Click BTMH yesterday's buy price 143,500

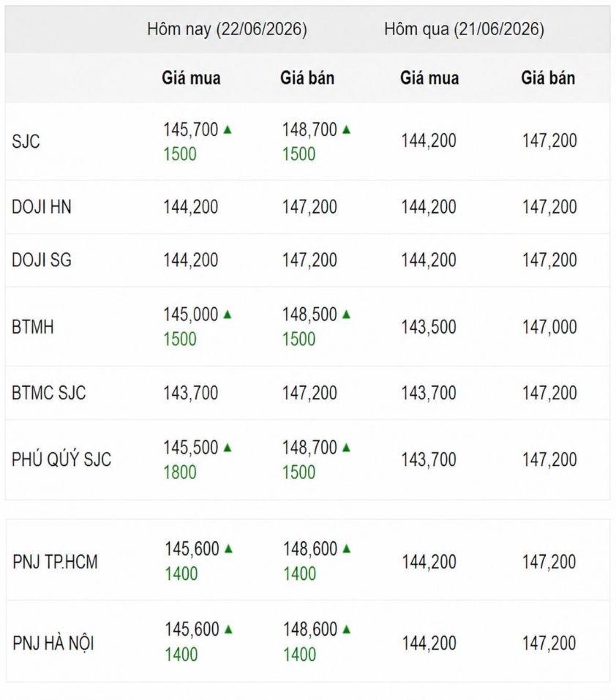tap(429, 327)
